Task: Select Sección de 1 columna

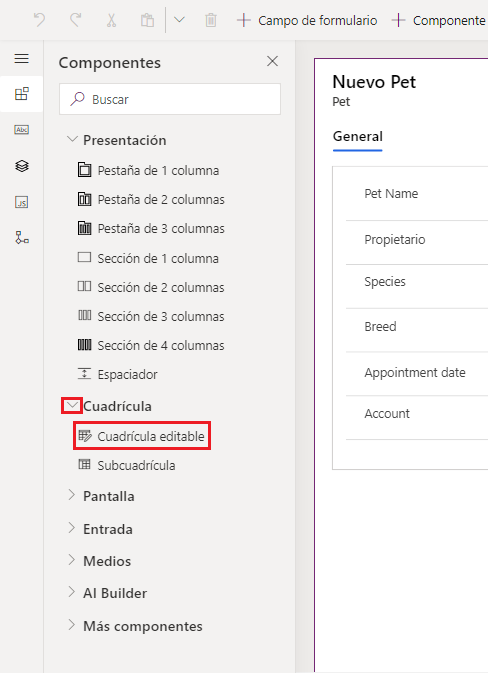Action: coord(148,258)
